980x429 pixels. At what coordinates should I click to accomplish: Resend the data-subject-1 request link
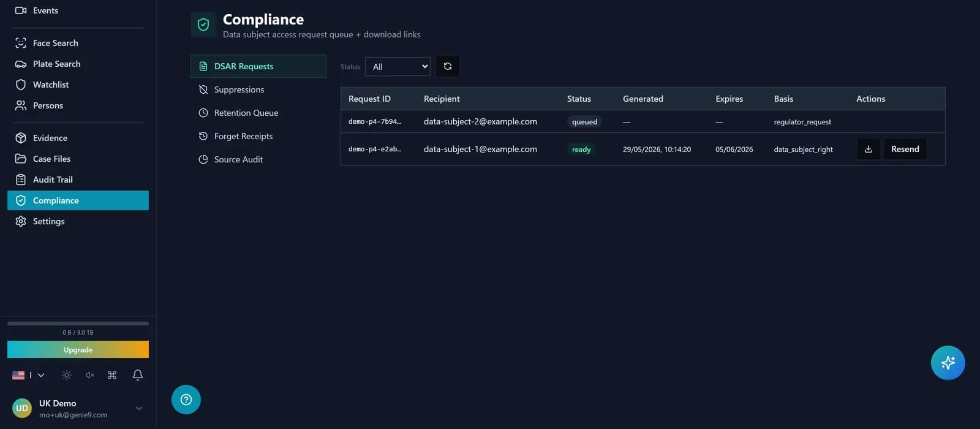(x=905, y=149)
